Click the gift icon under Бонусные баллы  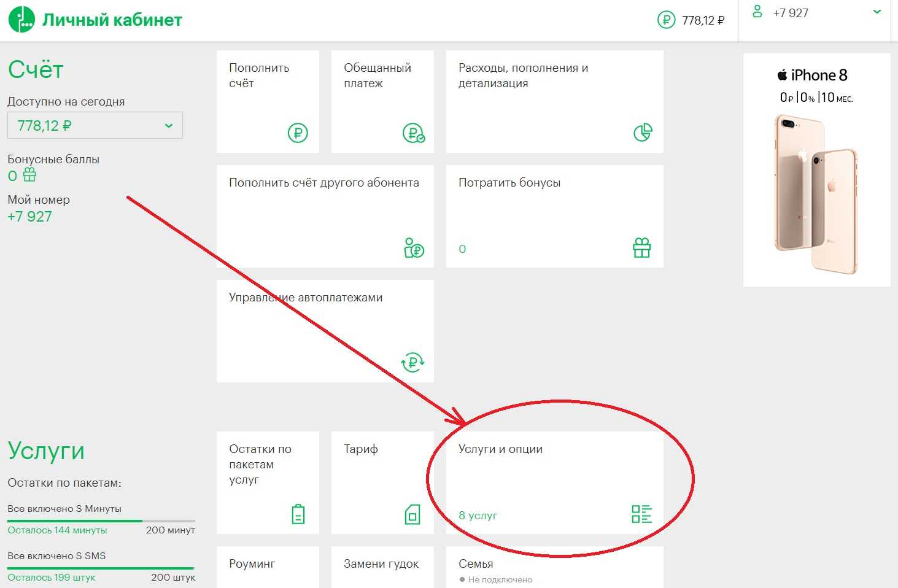pyautogui.click(x=29, y=176)
